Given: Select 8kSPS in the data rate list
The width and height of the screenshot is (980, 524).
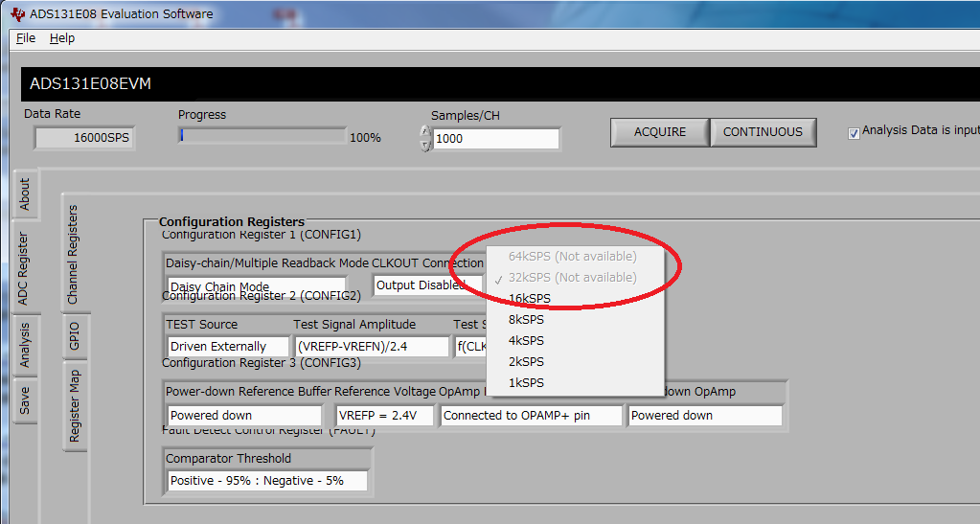Looking at the screenshot, I should [x=575, y=320].
